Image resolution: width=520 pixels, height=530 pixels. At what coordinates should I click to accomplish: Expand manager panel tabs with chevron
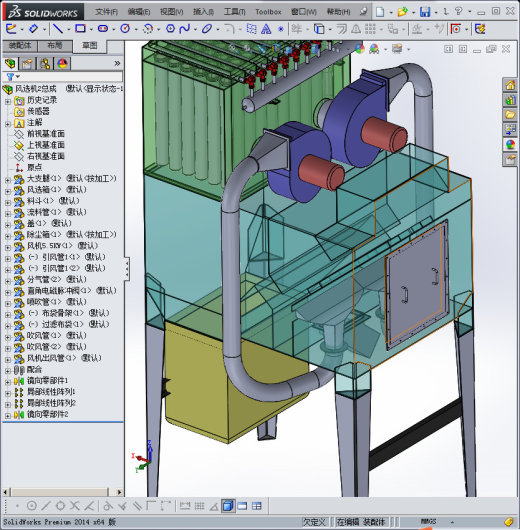click(x=117, y=63)
